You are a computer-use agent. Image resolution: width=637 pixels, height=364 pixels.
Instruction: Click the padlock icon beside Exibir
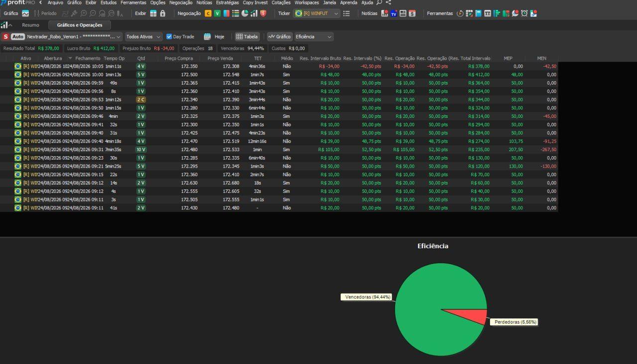[162, 13]
